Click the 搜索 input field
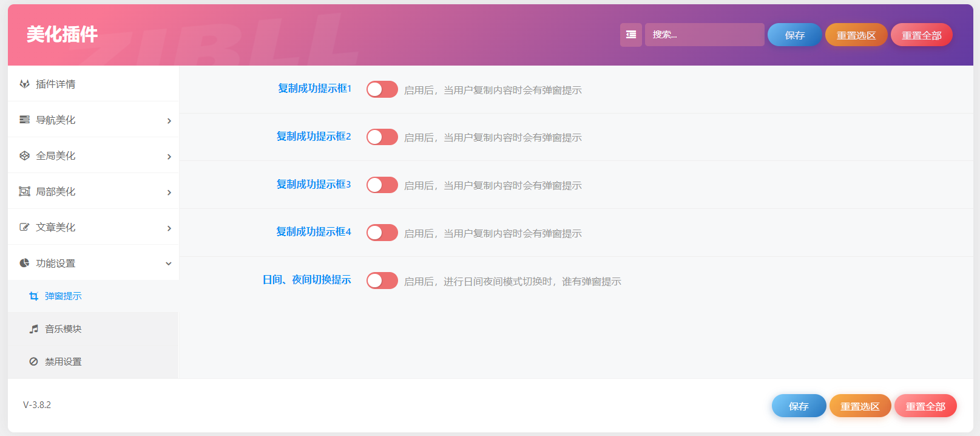This screenshot has width=980, height=436. point(704,35)
